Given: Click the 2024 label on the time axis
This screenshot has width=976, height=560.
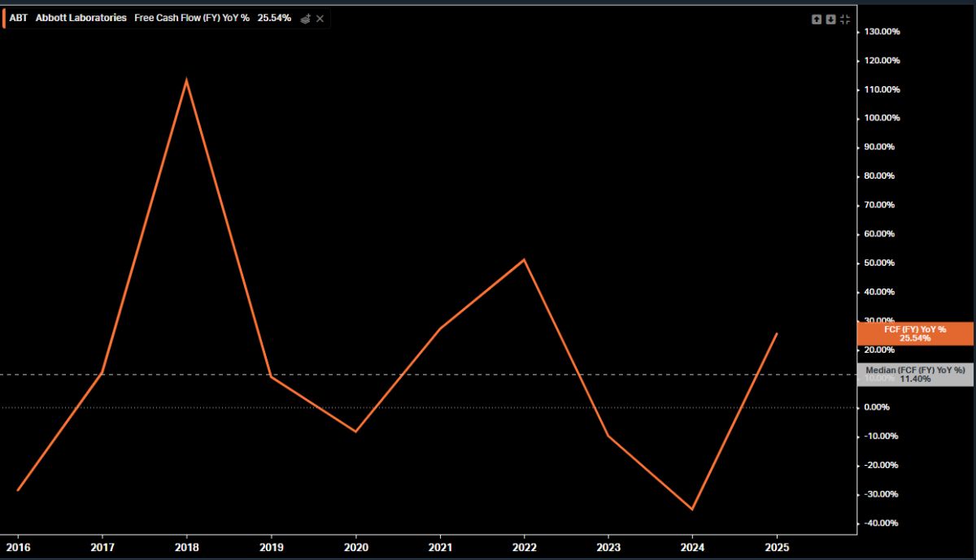Looking at the screenshot, I should pyautogui.click(x=692, y=547).
